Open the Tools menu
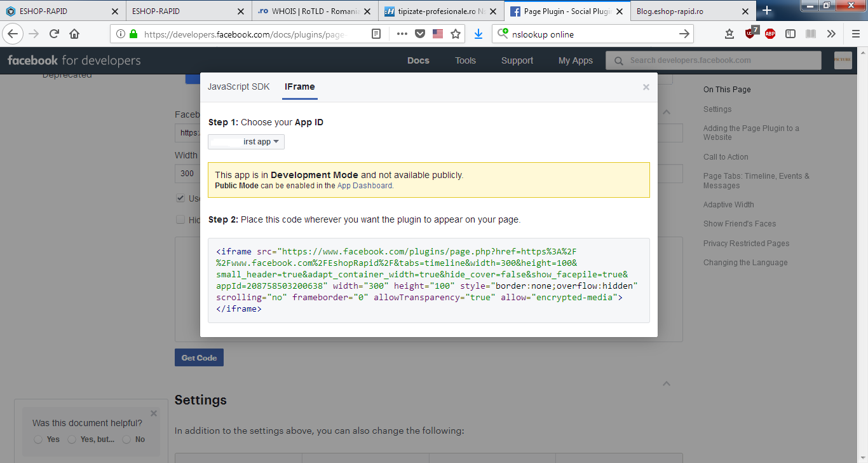Image resolution: width=868 pixels, height=463 pixels. (465, 60)
